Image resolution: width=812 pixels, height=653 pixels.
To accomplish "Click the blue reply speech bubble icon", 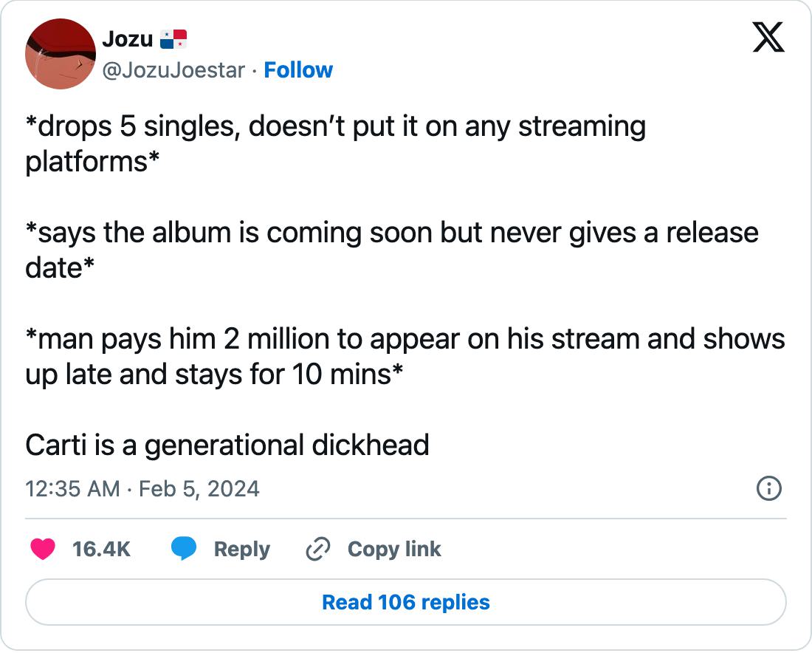I will click(x=184, y=549).
